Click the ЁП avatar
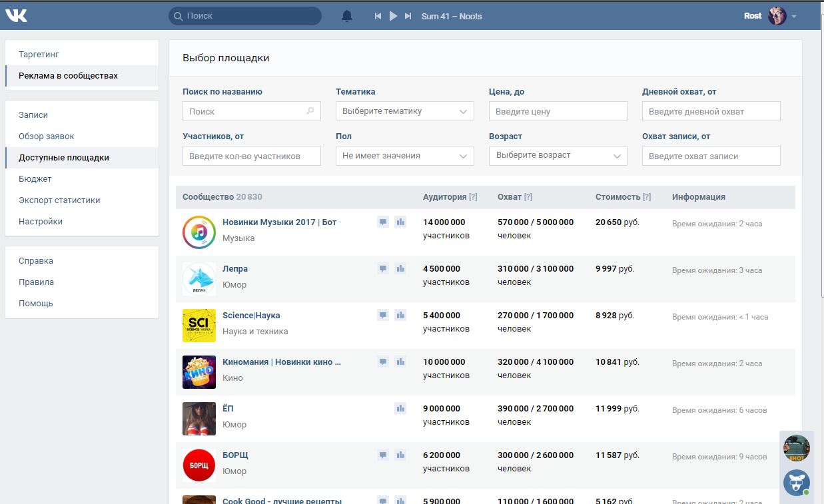The width and height of the screenshot is (824, 504). (199, 419)
